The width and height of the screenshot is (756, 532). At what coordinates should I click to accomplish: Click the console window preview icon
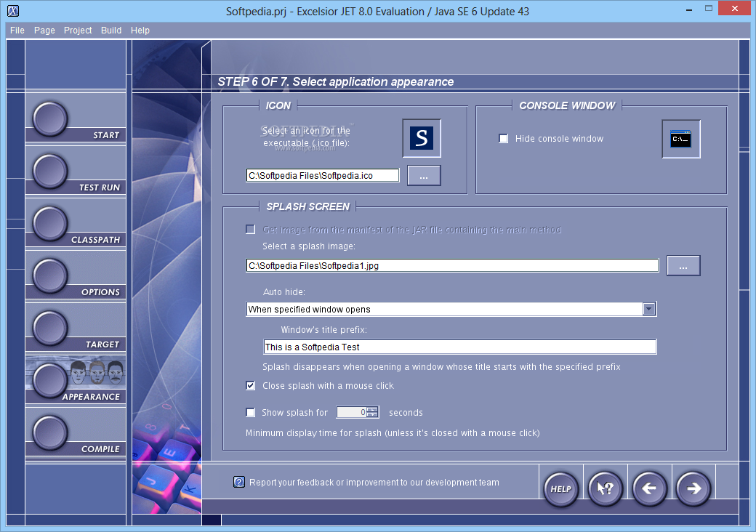[681, 139]
